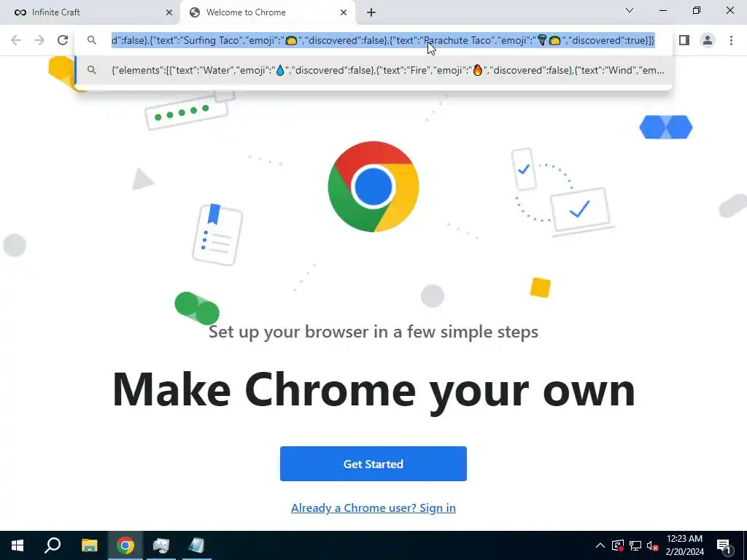Click the search icon in the address bar

pos(92,40)
